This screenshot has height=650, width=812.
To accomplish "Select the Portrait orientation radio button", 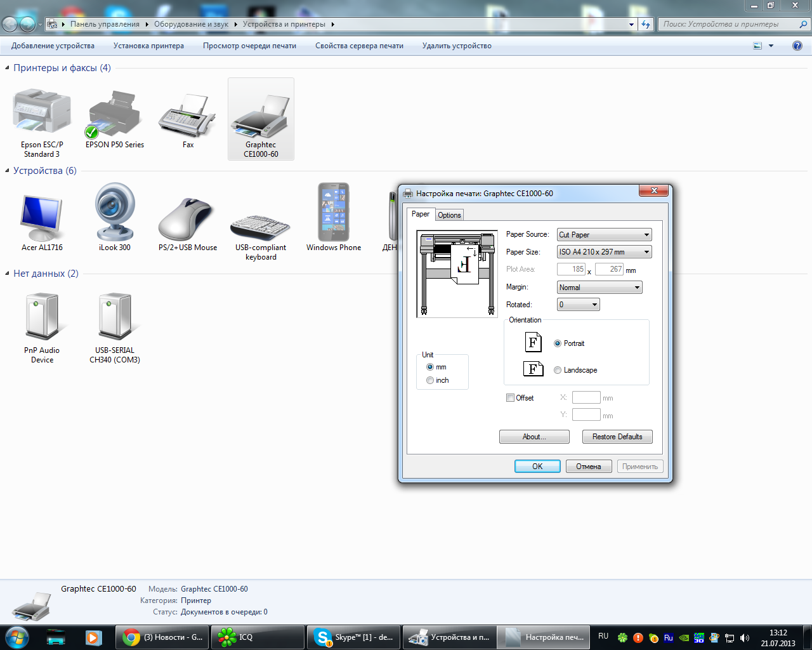I will tap(558, 343).
